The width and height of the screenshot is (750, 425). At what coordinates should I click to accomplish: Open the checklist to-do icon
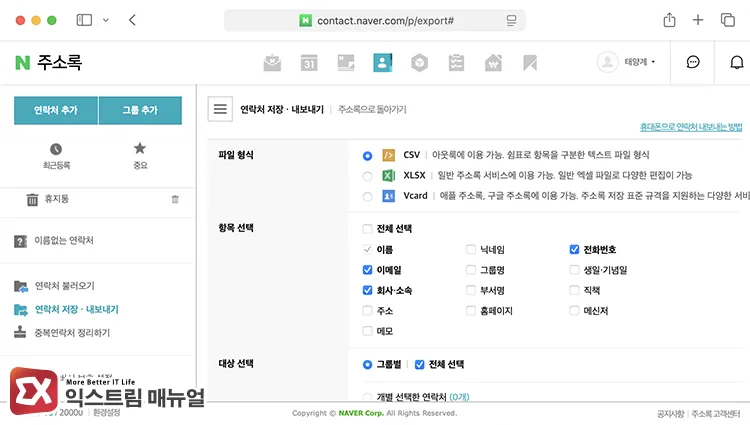[456, 63]
